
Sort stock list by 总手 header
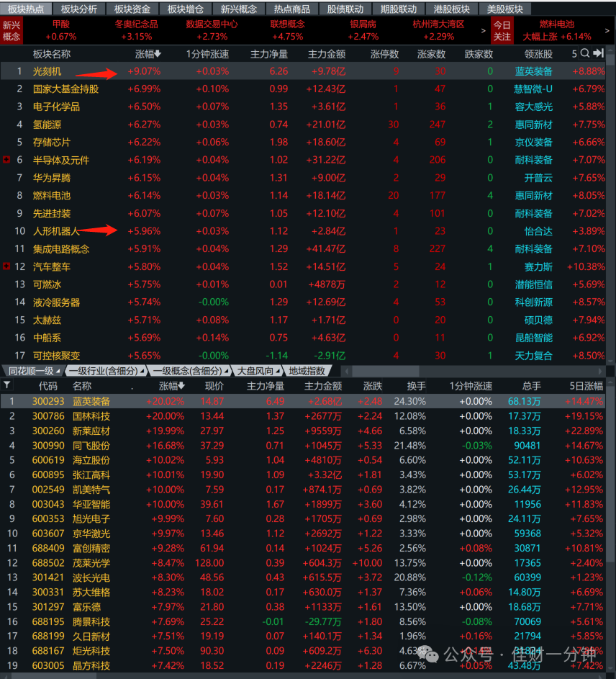click(x=532, y=386)
